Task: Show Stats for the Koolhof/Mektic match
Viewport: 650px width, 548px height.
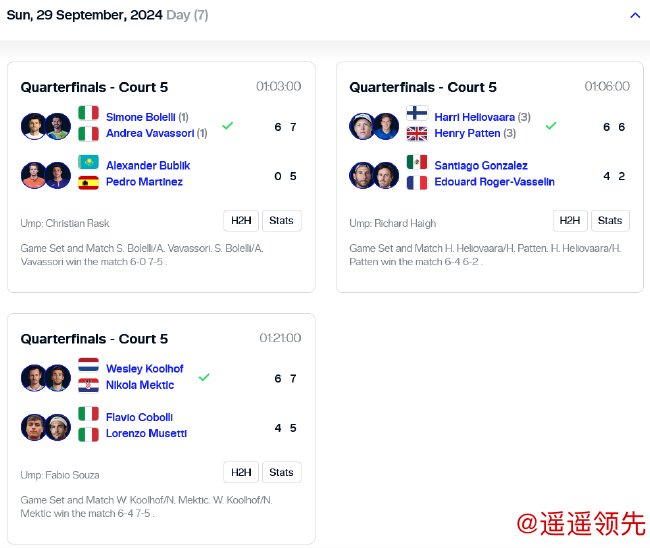Action: 281,472
